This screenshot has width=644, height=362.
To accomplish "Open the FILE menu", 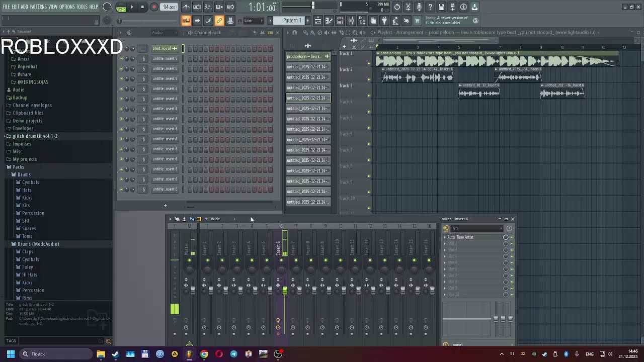I will tap(7, 7).
